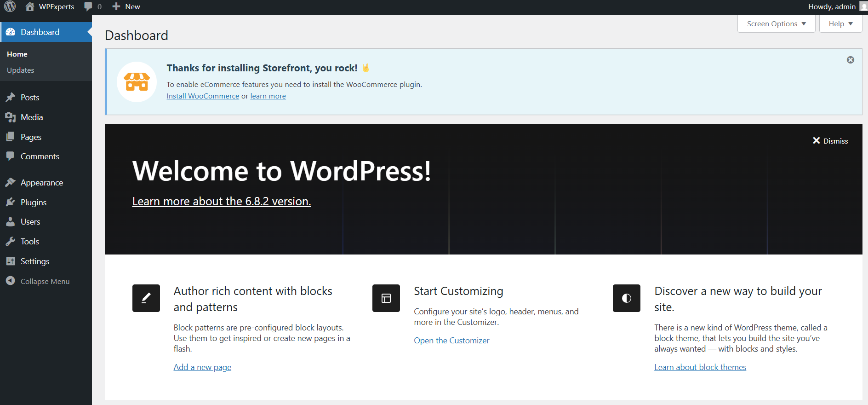
Task: Click the Media icon in sidebar
Action: click(x=11, y=117)
